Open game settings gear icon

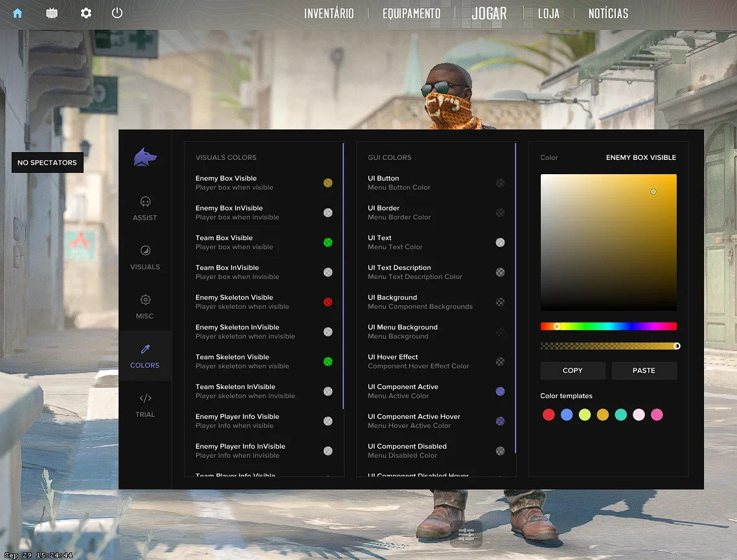(x=85, y=13)
